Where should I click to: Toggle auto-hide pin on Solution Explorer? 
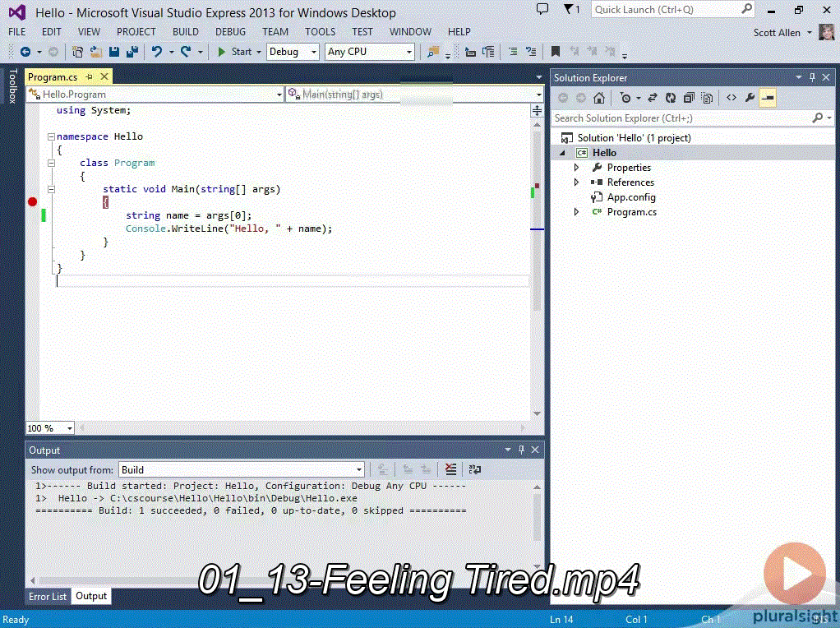tap(812, 78)
